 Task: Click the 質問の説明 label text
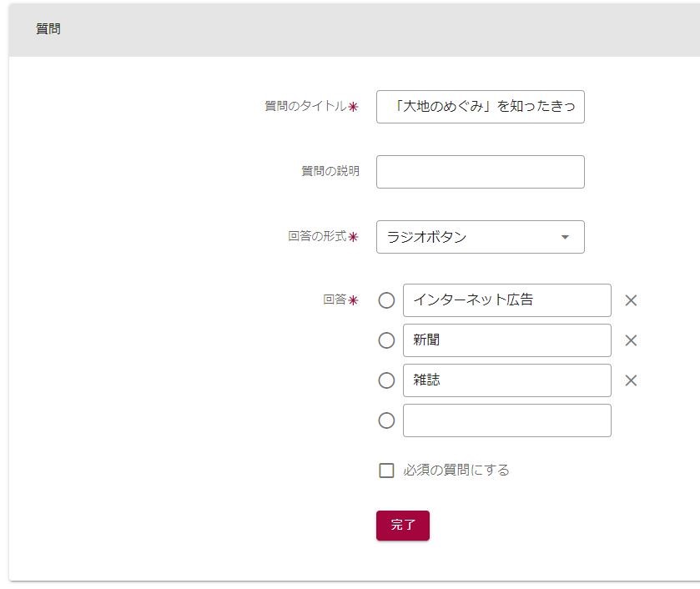coord(330,171)
